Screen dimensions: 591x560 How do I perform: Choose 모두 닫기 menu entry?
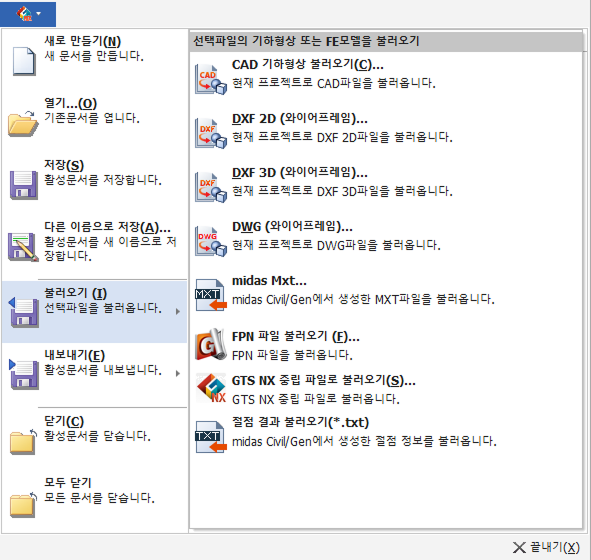[x=94, y=498]
